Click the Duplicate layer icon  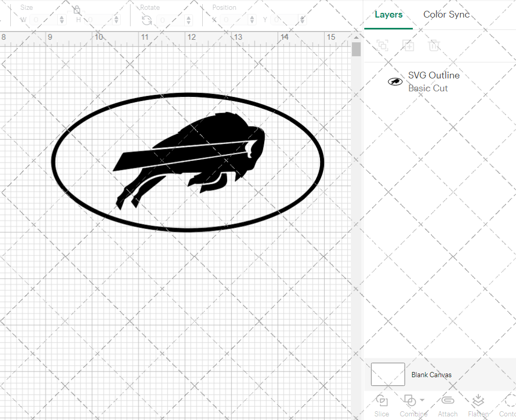pyautogui.click(x=408, y=45)
